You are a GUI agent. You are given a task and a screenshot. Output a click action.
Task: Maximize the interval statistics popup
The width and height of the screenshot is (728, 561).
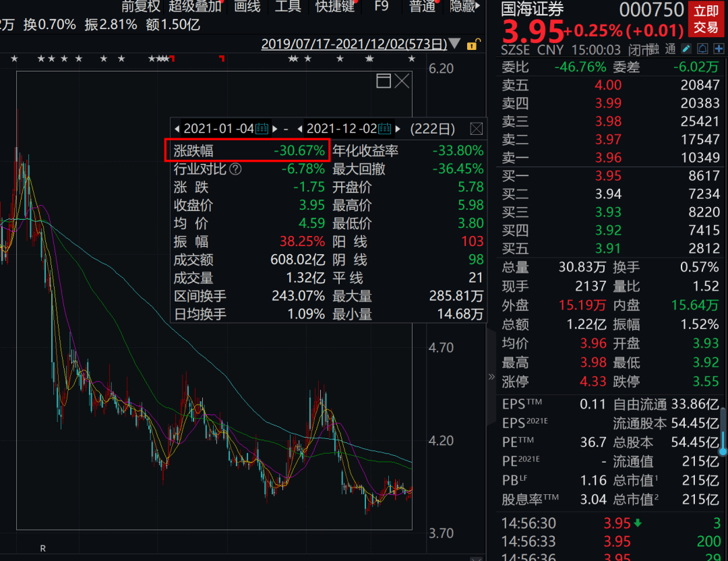coord(383,80)
